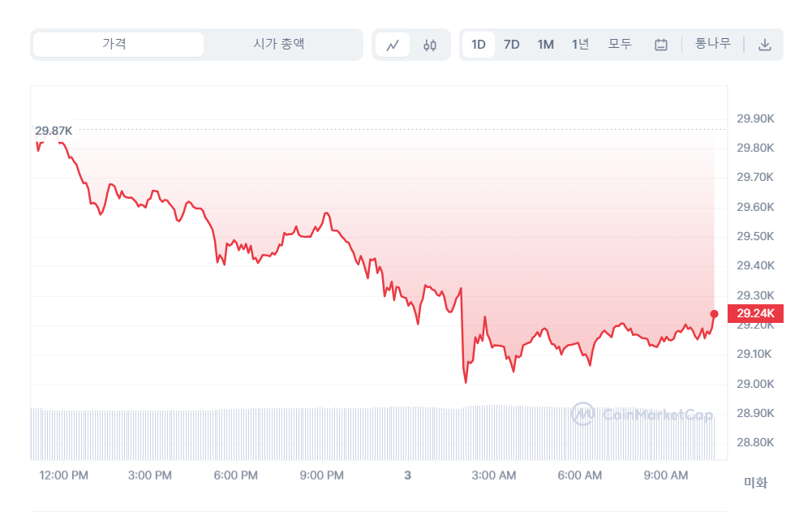The width and height of the screenshot is (812, 512).
Task: Show all history with 모두
Action: click(620, 45)
